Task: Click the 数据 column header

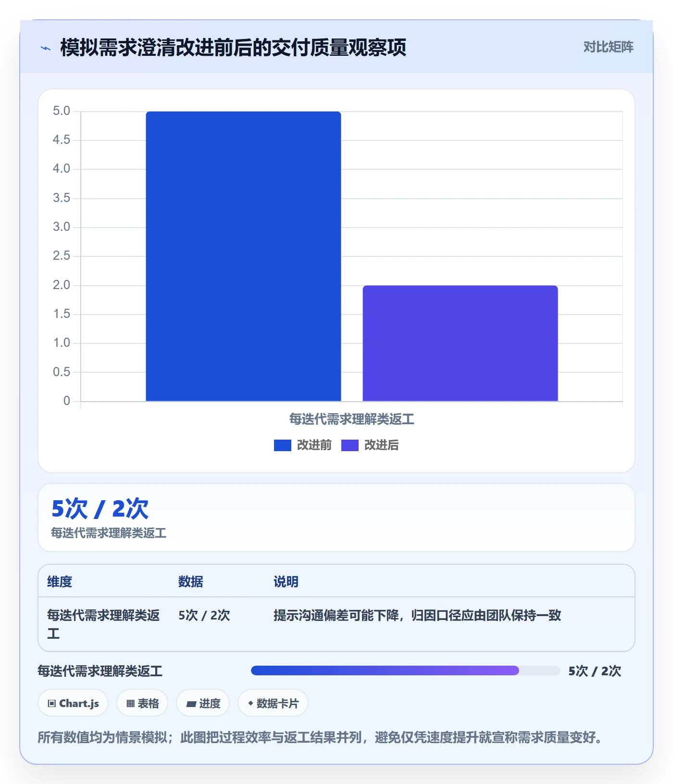Action: 191,582
